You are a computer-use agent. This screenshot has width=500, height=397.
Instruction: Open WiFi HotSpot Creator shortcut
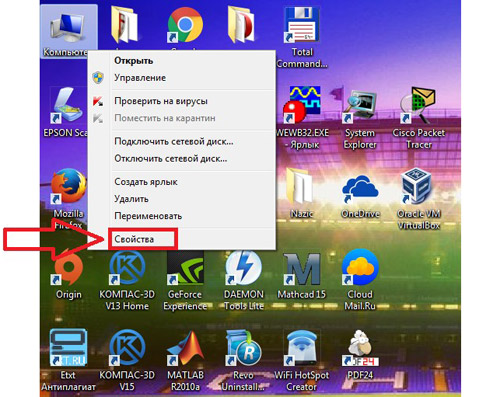coord(302,348)
